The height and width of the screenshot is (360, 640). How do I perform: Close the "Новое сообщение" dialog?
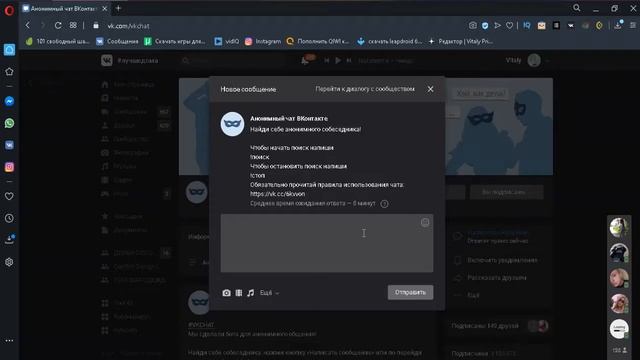tap(430, 89)
